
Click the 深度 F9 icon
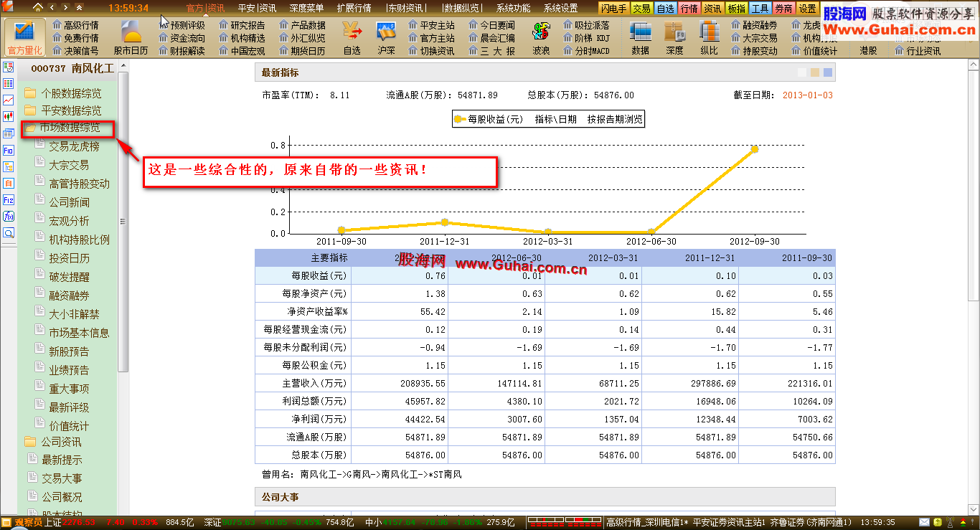click(x=674, y=38)
